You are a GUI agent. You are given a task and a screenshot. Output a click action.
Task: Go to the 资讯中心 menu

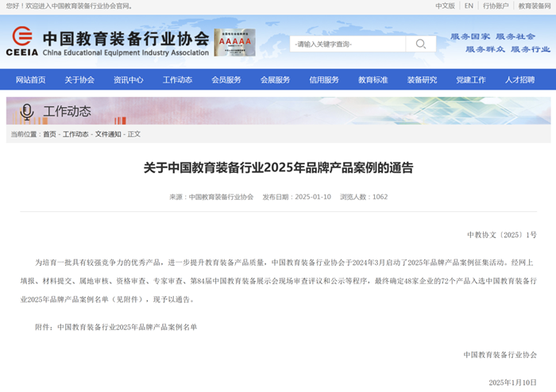coord(129,79)
